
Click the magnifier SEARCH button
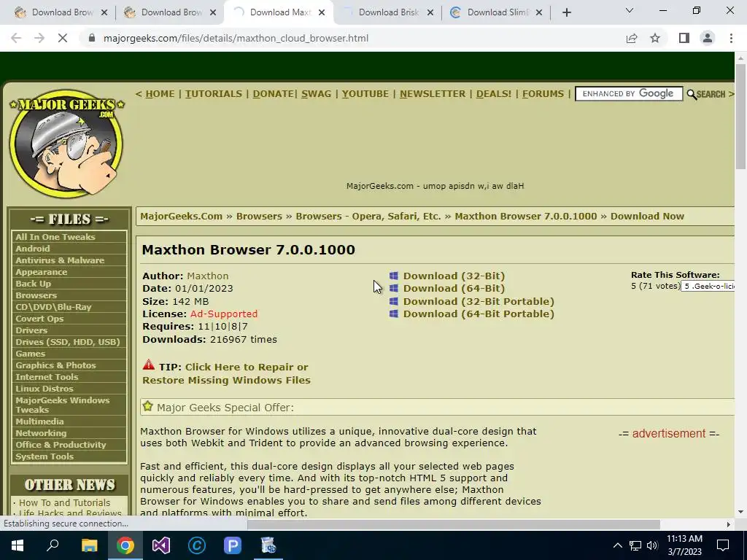click(x=706, y=94)
